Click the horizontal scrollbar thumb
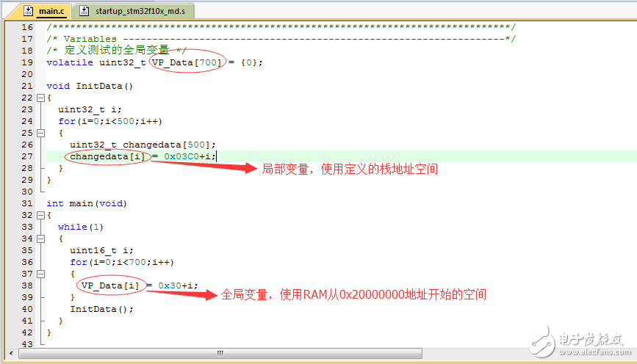Viewport: 637px width, 364px height. tap(220, 353)
